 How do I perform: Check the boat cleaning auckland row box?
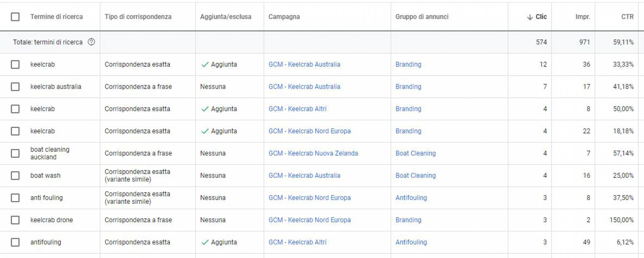pos(15,153)
